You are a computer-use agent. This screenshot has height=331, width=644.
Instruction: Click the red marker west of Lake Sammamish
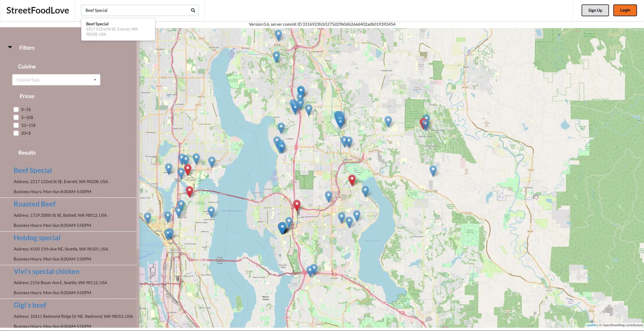(352, 180)
